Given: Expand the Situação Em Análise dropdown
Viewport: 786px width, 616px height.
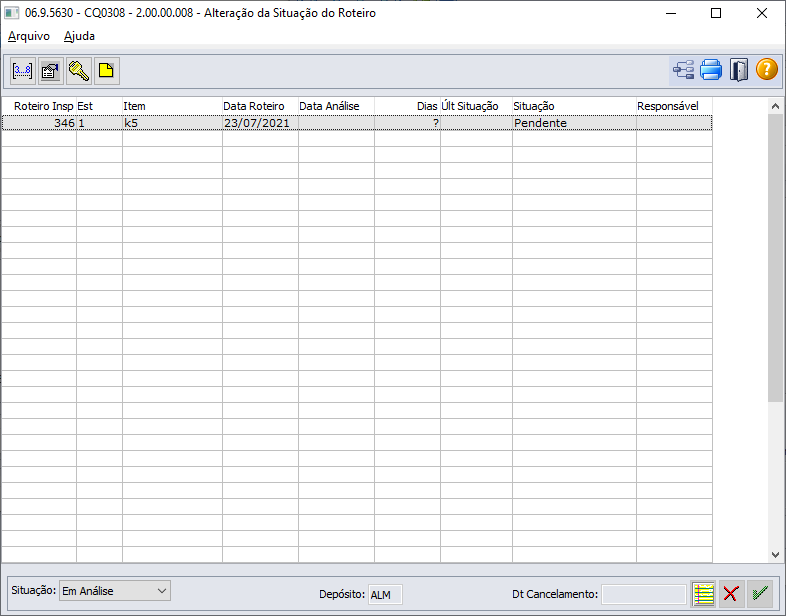Looking at the screenshot, I should (x=115, y=591).
